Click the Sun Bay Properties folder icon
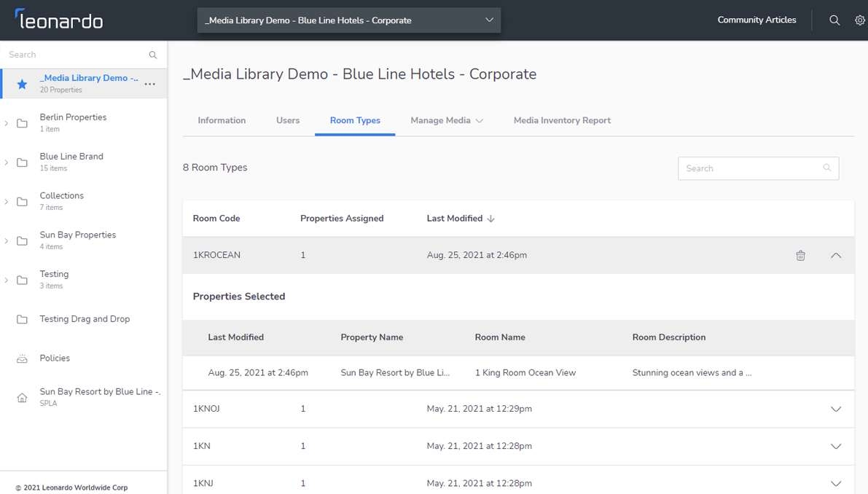Screen dimensions: 868x494 point(22,241)
